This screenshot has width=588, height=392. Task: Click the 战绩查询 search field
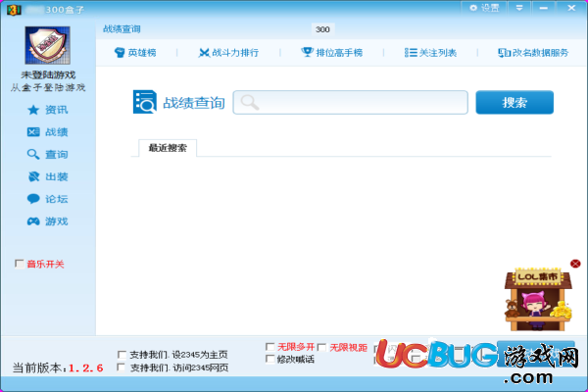pos(350,102)
